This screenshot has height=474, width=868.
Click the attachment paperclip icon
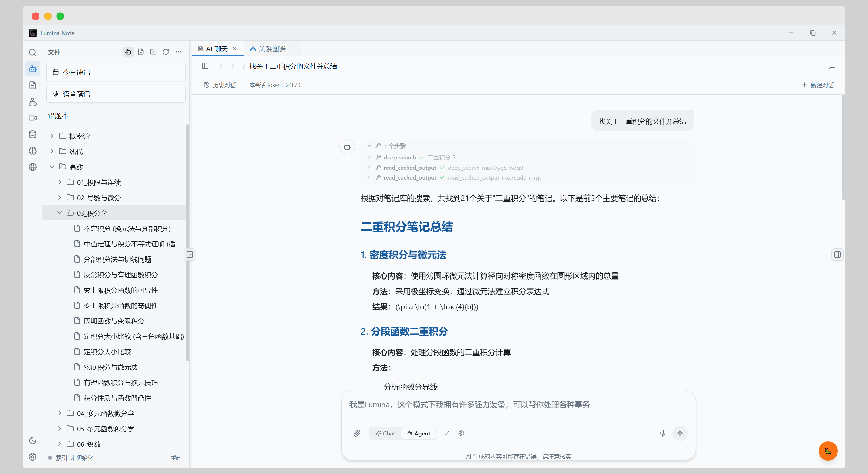pyautogui.click(x=357, y=433)
